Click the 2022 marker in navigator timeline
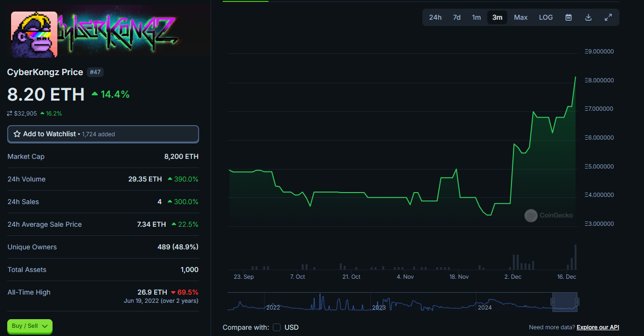This screenshot has height=336, width=644. point(273,308)
